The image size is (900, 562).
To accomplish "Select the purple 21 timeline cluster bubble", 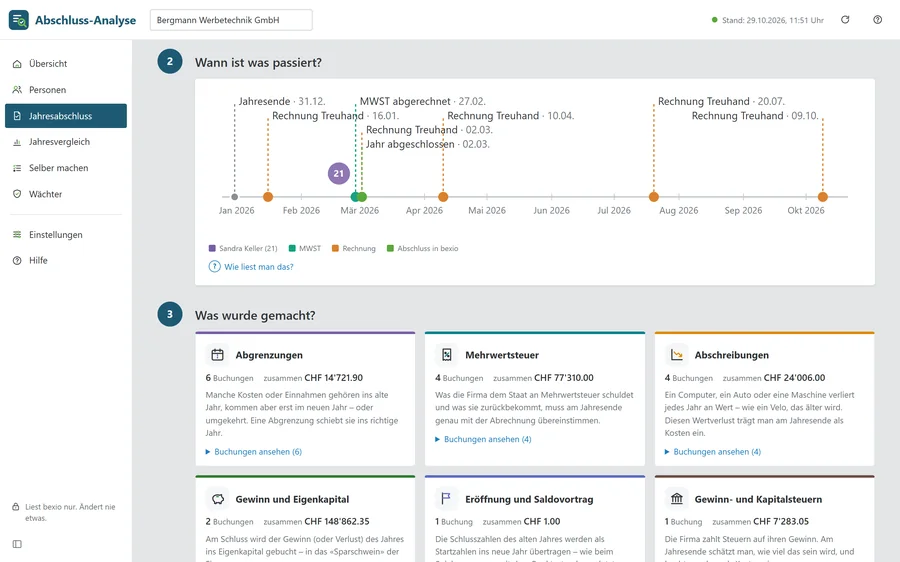I will 339,173.
